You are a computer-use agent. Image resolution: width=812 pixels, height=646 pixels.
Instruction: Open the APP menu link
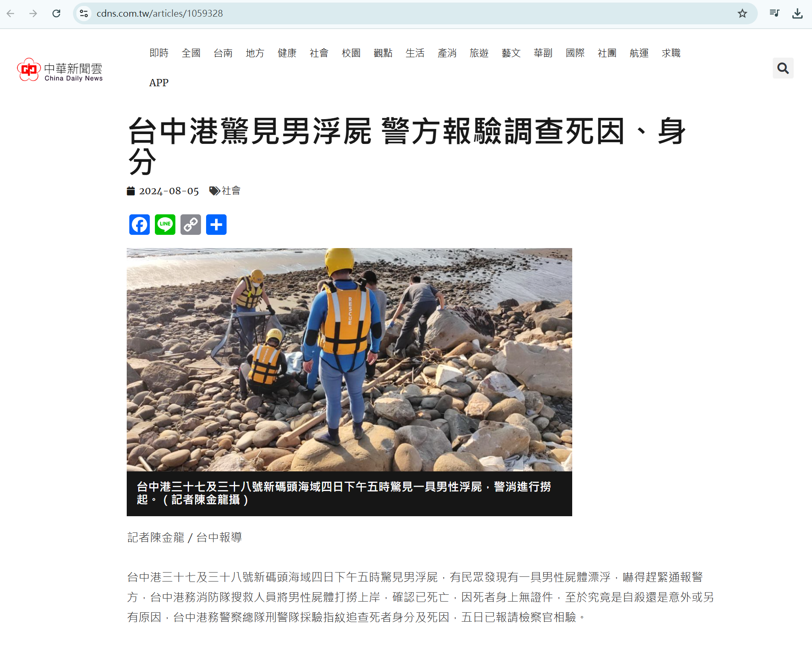coord(159,83)
